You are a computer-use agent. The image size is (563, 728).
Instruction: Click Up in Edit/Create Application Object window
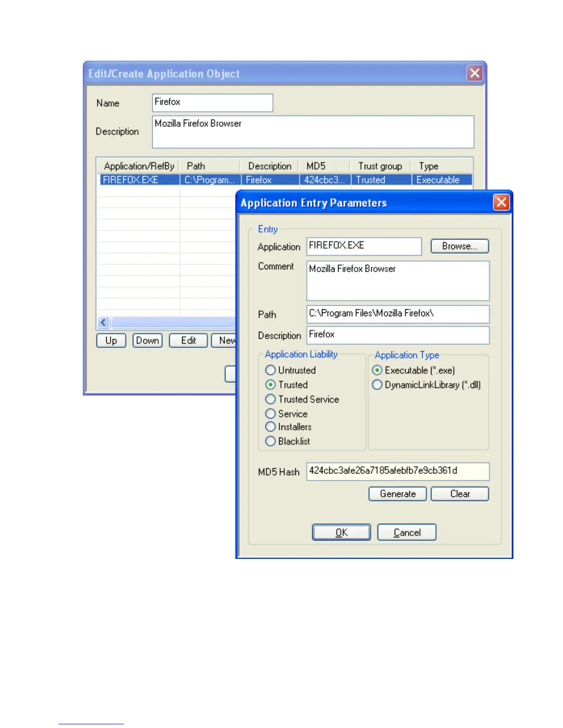(x=111, y=341)
